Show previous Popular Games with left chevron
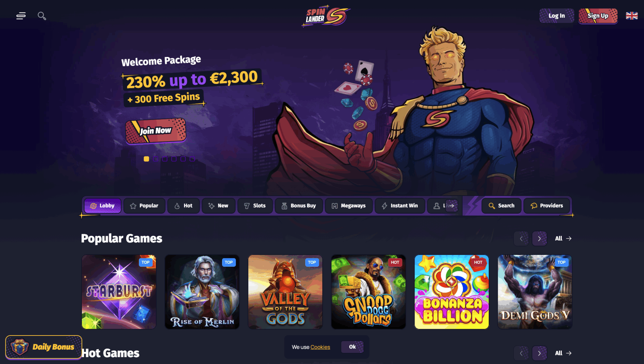 (x=521, y=239)
